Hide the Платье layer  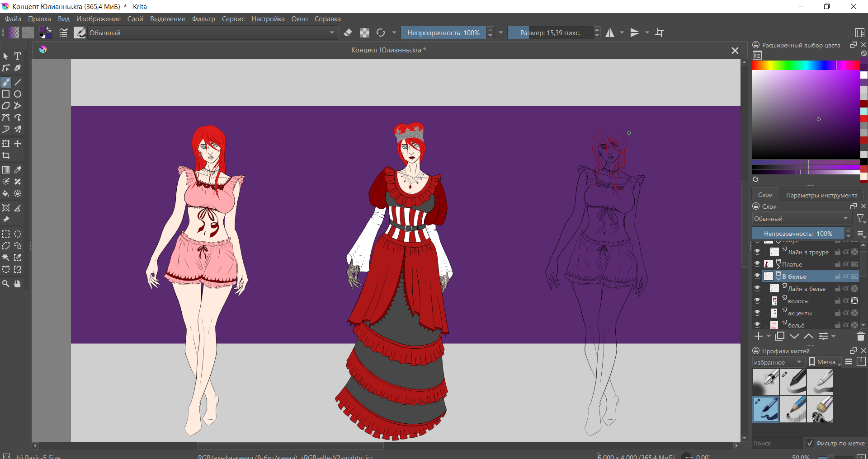coord(757,264)
